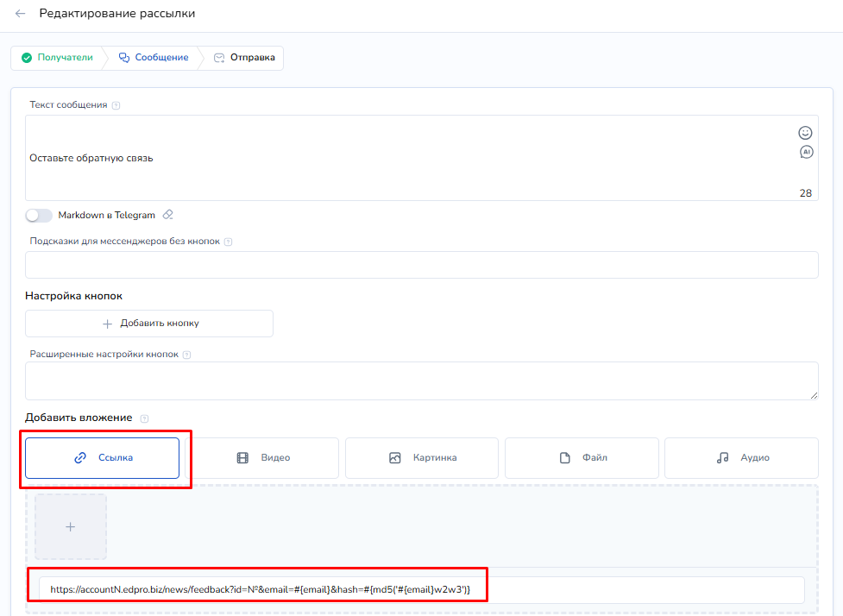Choose the 'Аудио' attachment type
This screenshot has height=616, width=843.
pos(741,458)
